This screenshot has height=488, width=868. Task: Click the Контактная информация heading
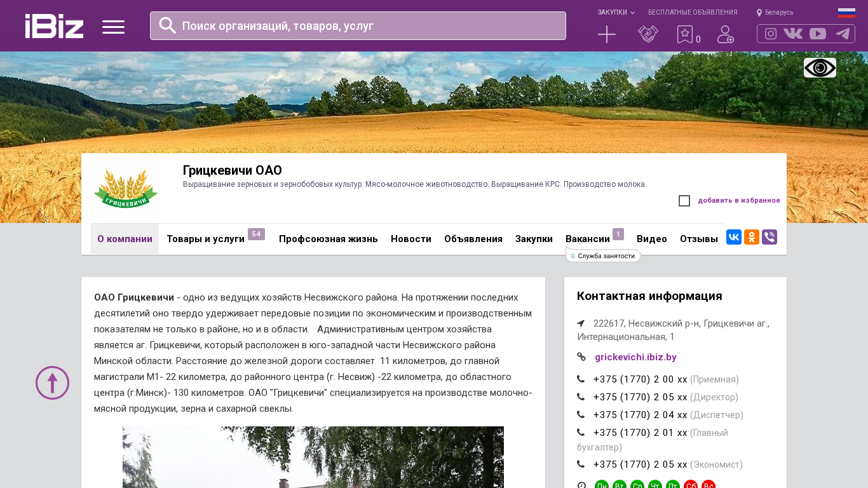point(649,296)
